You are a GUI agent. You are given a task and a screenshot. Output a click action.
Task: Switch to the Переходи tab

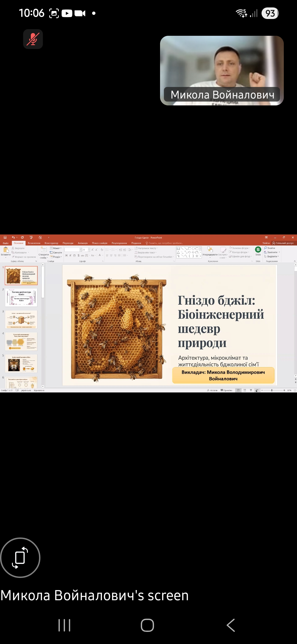click(68, 243)
